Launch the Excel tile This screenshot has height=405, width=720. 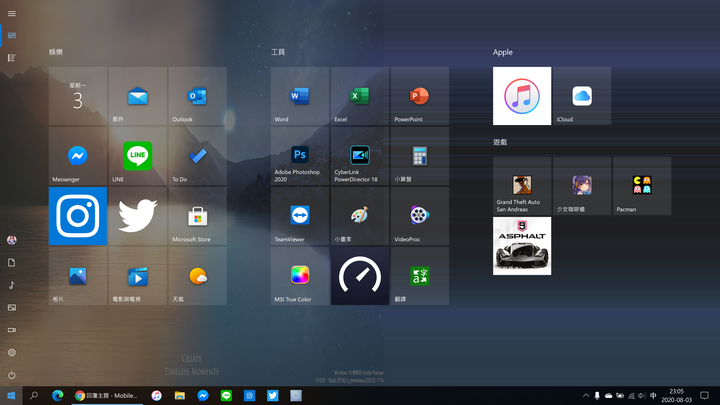tap(360, 96)
